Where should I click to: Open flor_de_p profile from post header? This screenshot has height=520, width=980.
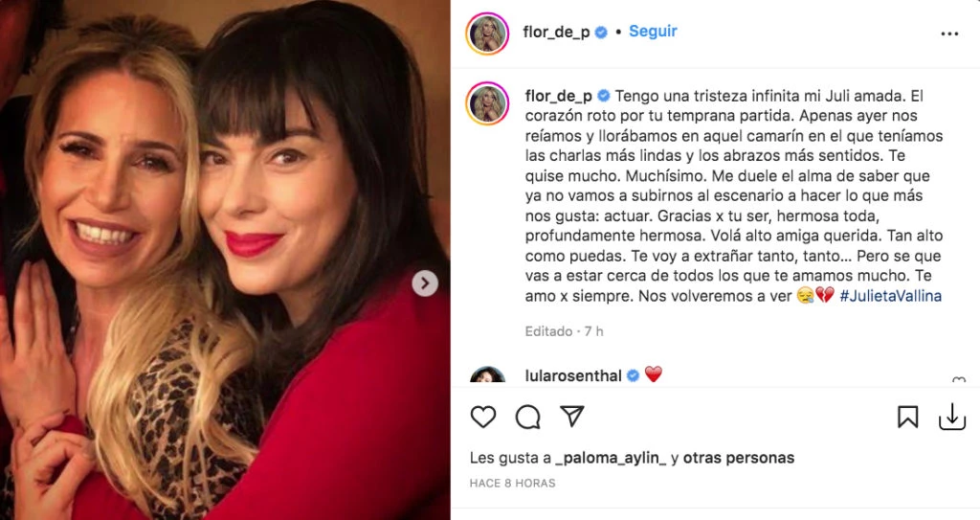tap(556, 32)
